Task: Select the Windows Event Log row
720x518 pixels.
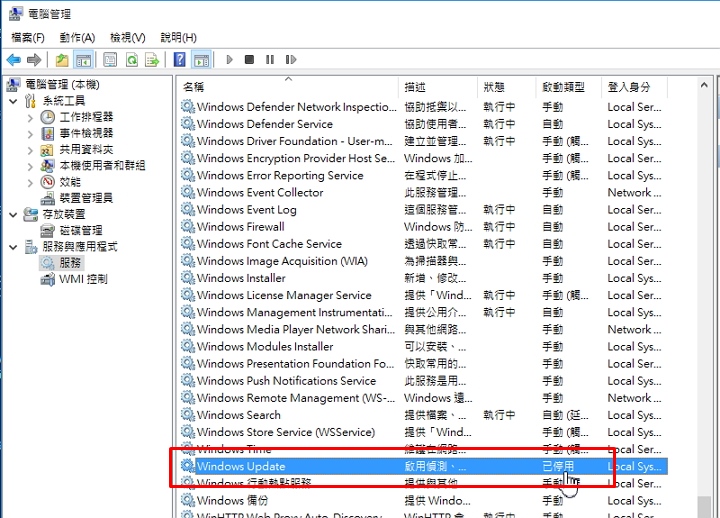Action: pos(423,210)
